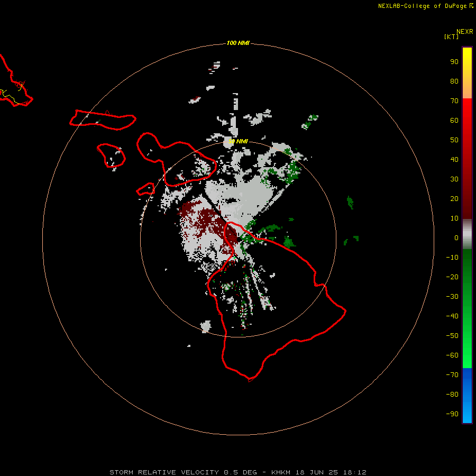Click the -90 value on the velocity scale
This screenshot has width=476, height=476.
[x=452, y=414]
